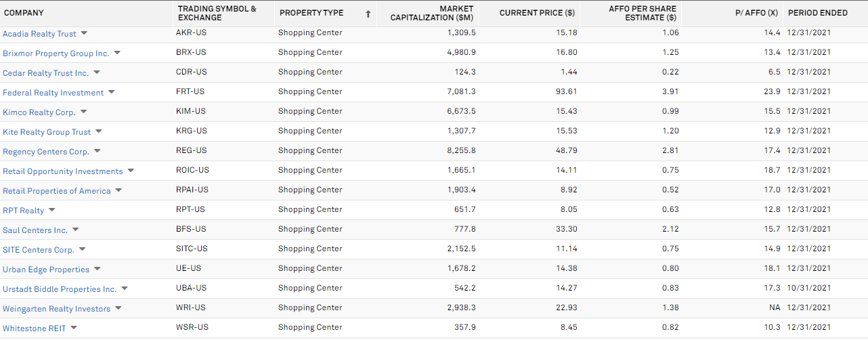Open the RPT Realty dropdown arrow
The height and width of the screenshot is (340, 868).
pyautogui.click(x=51, y=210)
